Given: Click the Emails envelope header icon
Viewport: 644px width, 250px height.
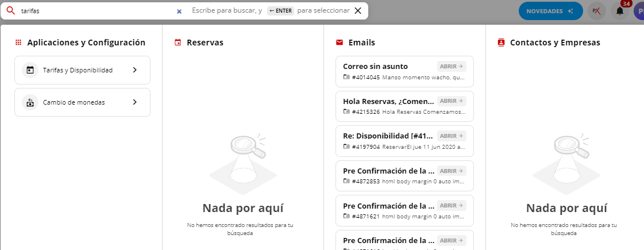Looking at the screenshot, I should (340, 43).
